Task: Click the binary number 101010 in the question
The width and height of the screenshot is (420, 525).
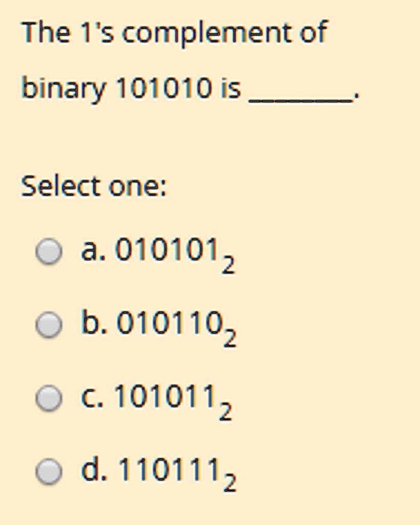Action: click(163, 88)
